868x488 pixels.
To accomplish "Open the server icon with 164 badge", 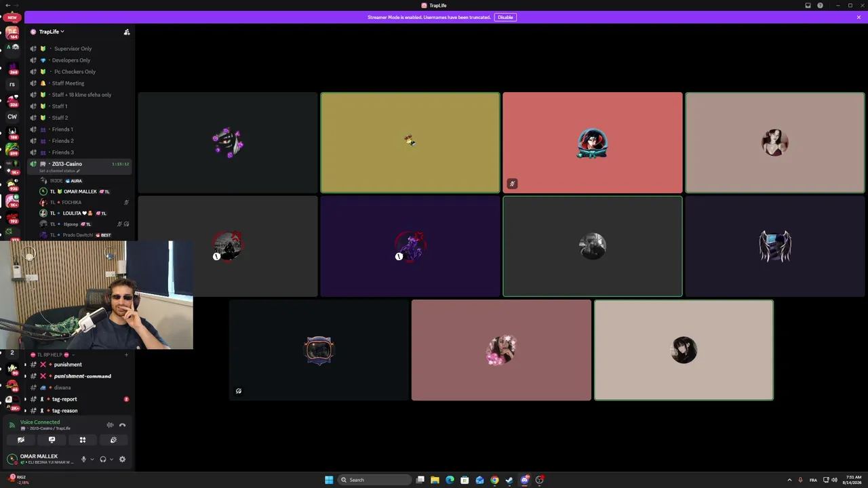I will [12, 33].
